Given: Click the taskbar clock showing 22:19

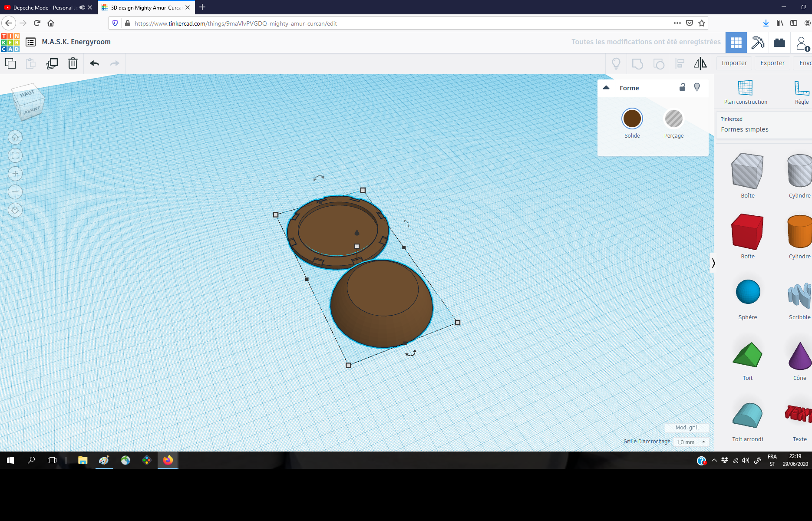Looking at the screenshot, I should [x=795, y=460].
